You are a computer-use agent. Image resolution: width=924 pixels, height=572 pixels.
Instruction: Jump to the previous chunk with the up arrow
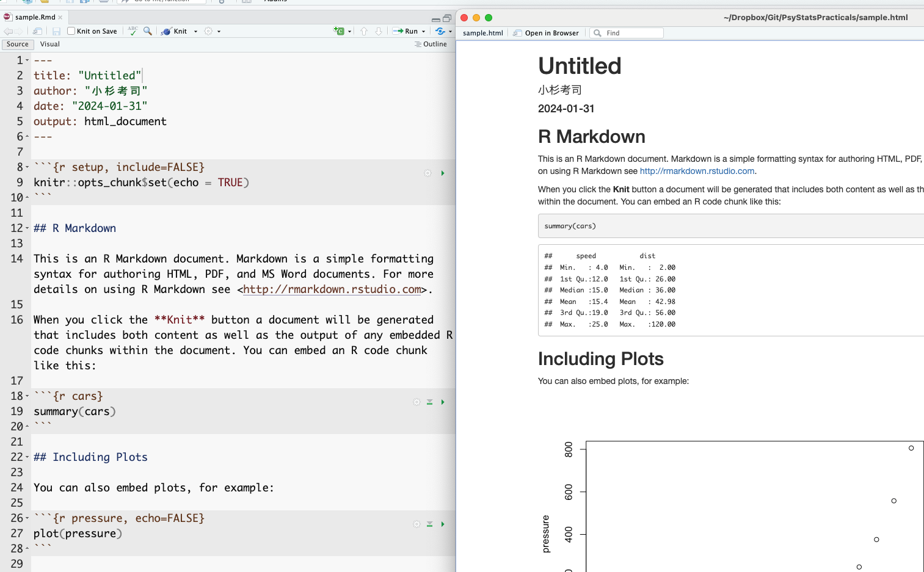(x=364, y=31)
